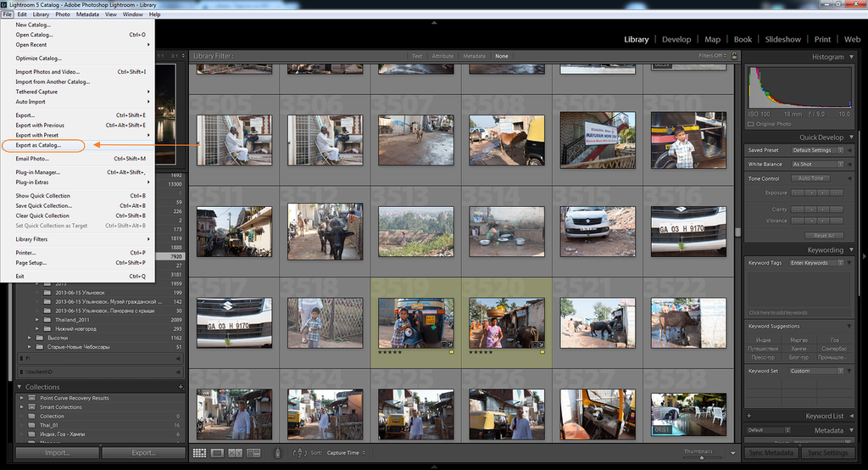Click yellow color label on photo 3520
Image resolution: width=868 pixels, height=470 pixels.
(542, 352)
